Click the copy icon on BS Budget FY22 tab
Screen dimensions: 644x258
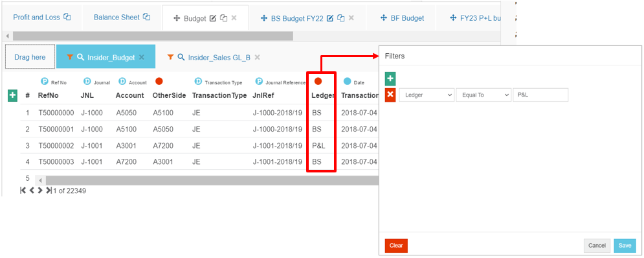tap(340, 18)
